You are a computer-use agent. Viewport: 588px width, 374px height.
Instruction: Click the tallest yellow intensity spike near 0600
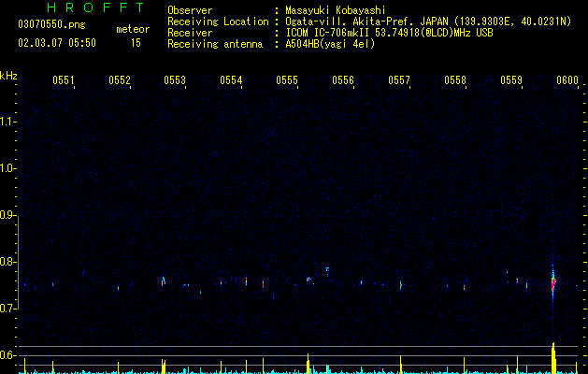(553, 357)
